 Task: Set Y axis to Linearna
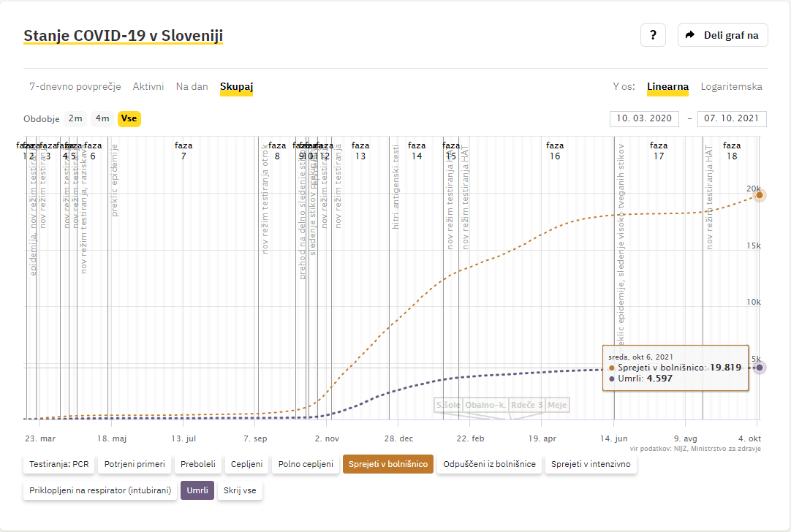[x=667, y=87]
